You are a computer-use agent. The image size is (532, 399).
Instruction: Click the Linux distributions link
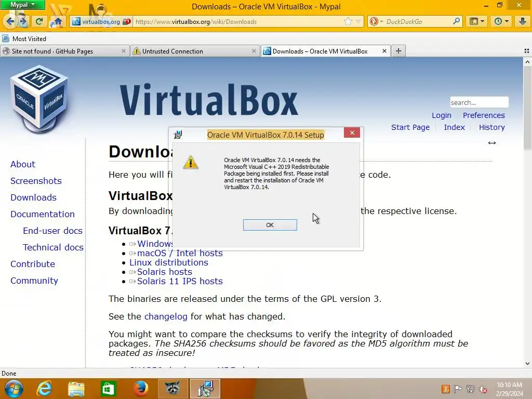click(x=169, y=262)
